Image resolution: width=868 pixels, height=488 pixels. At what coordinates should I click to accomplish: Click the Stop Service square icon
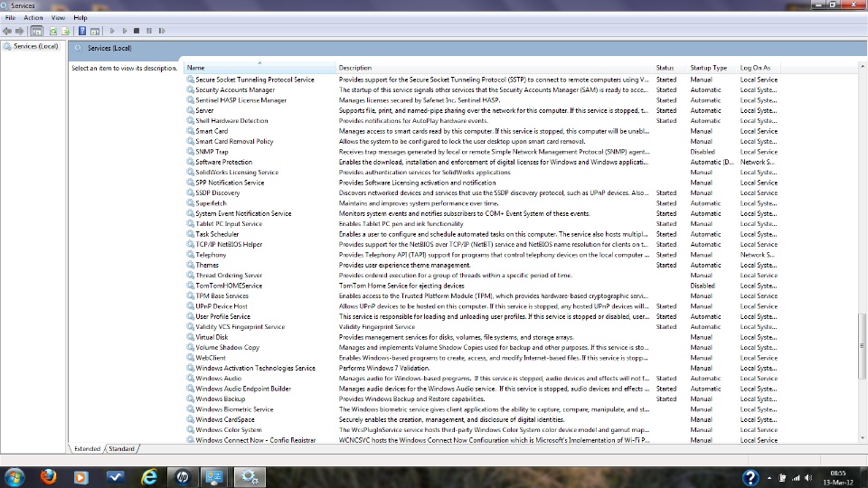137,31
